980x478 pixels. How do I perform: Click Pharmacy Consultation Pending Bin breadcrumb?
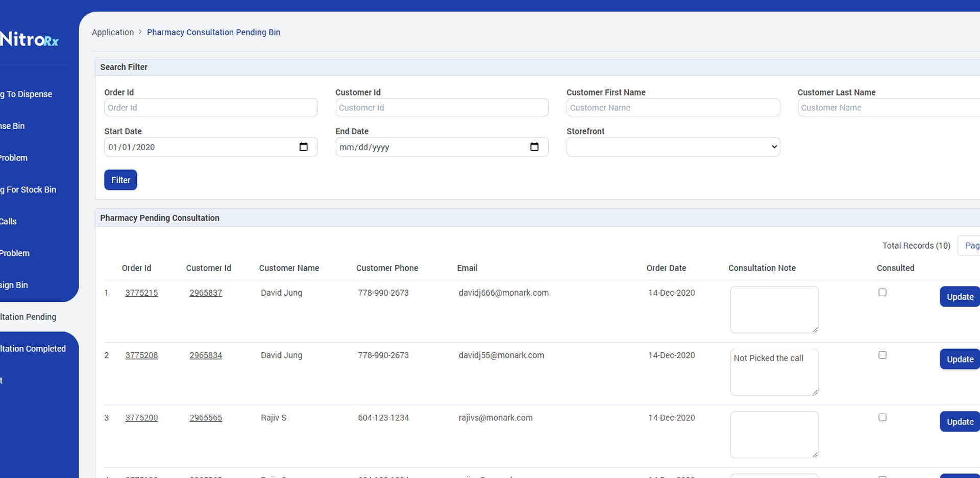[x=213, y=32]
